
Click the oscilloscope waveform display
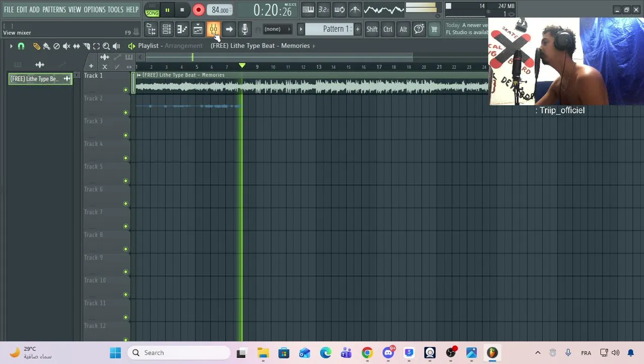pyautogui.click(x=383, y=10)
